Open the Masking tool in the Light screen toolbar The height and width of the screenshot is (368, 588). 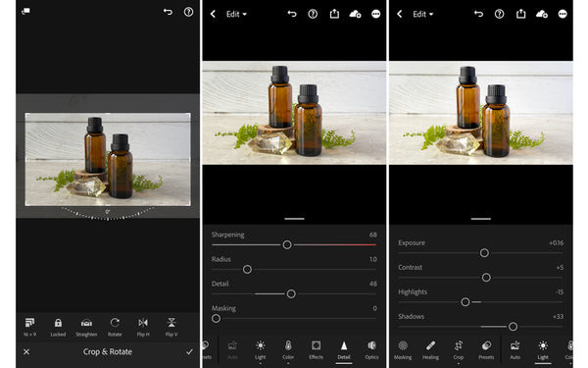403,350
